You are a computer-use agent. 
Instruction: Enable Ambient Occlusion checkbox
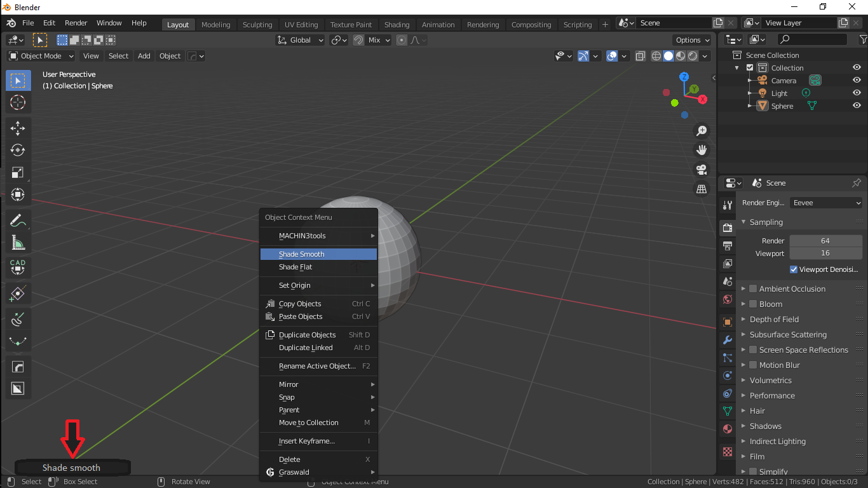(753, 288)
